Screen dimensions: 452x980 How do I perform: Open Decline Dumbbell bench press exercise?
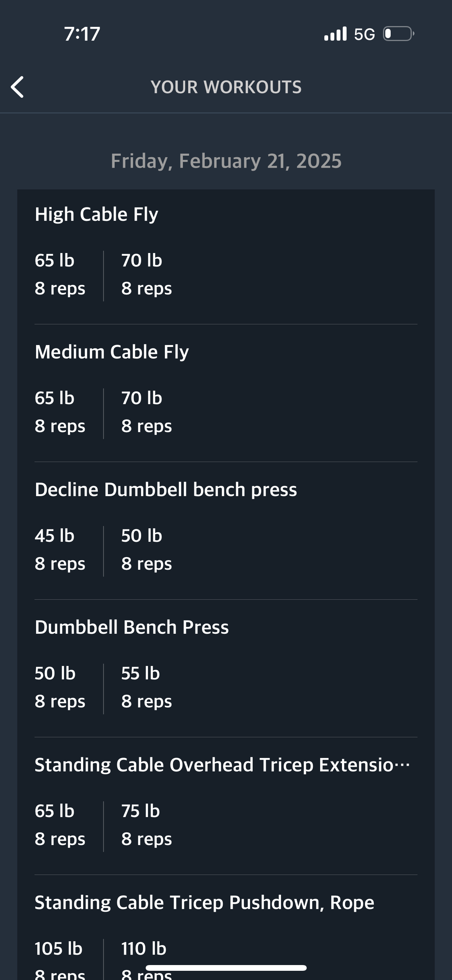[166, 490]
